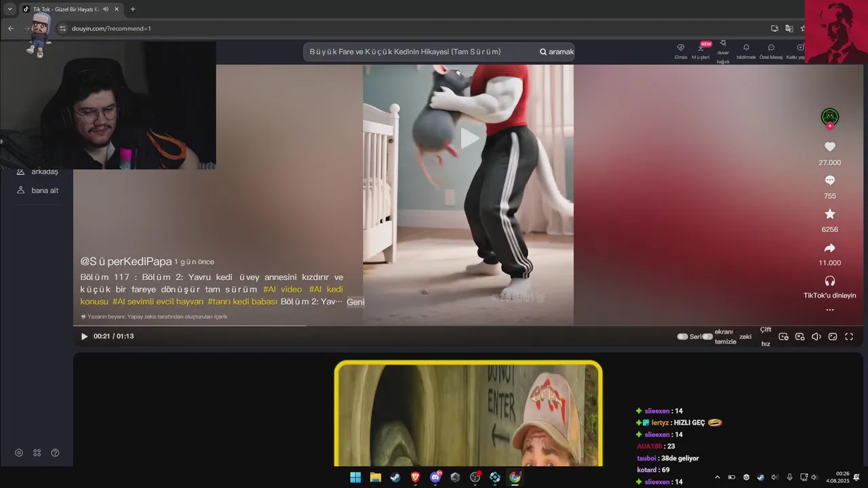This screenshot has width=868, height=488.
Task: Mute the video with volume icon
Action: point(816,336)
